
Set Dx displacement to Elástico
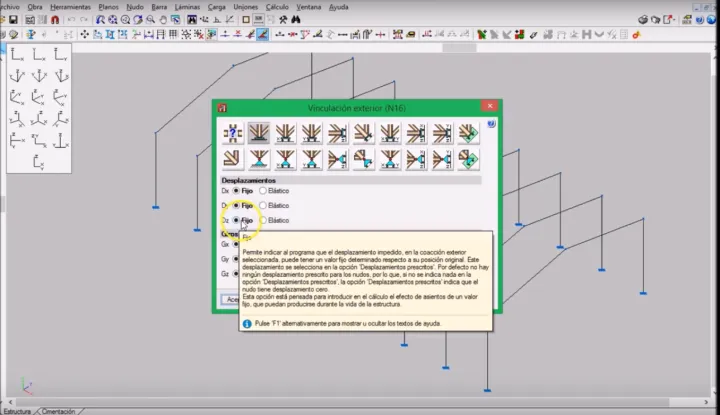click(x=263, y=190)
